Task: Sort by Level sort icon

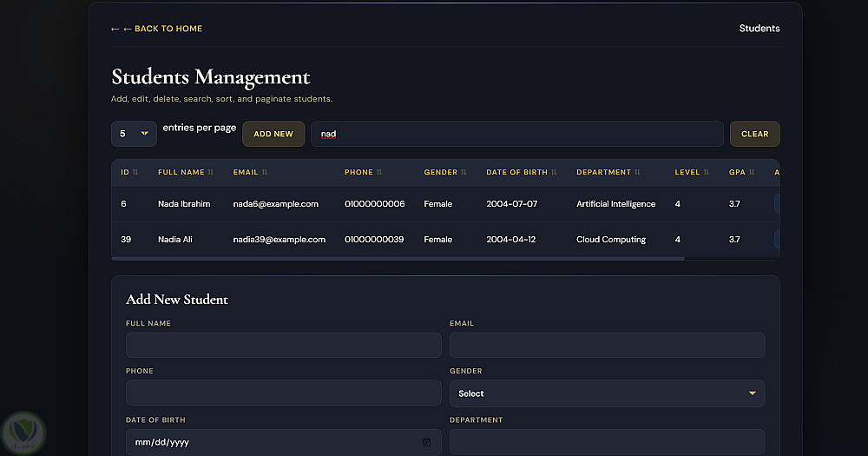Action: point(707,172)
